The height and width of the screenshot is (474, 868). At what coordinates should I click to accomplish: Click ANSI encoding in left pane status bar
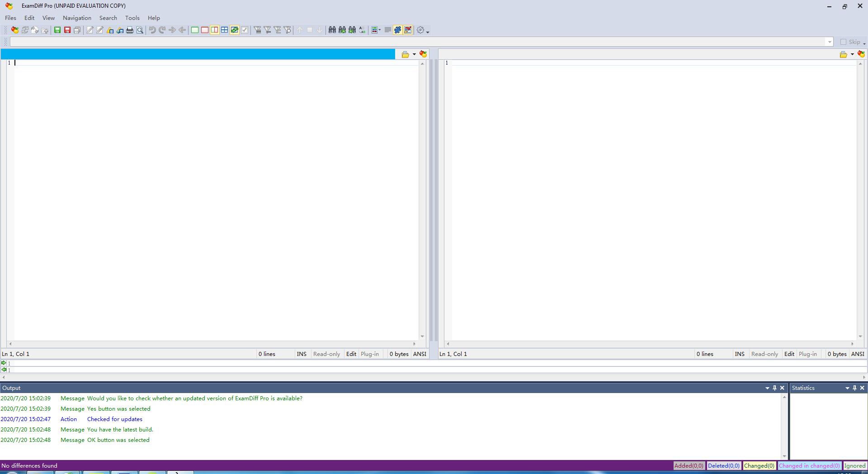420,354
